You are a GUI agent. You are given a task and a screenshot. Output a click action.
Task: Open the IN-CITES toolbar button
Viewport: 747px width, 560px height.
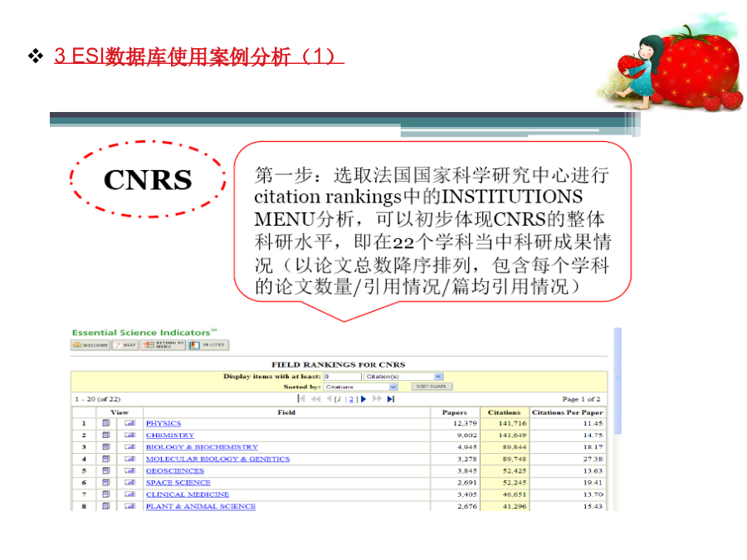pos(208,345)
